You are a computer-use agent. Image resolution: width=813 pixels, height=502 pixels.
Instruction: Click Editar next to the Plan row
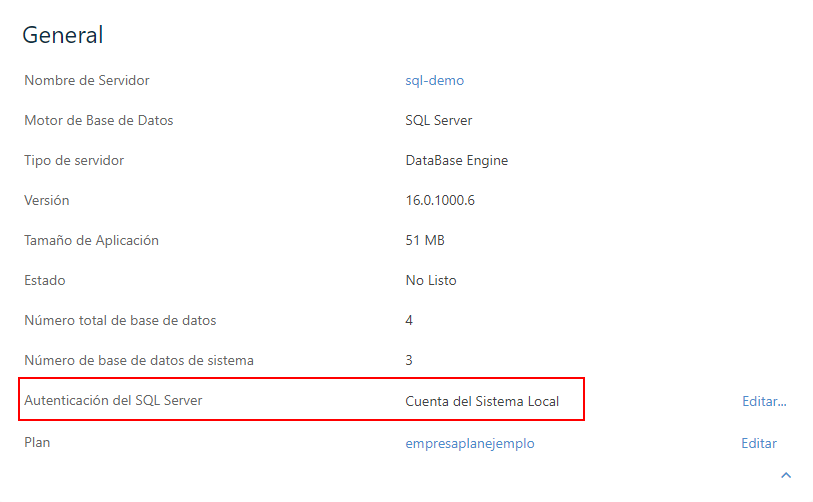point(758,443)
